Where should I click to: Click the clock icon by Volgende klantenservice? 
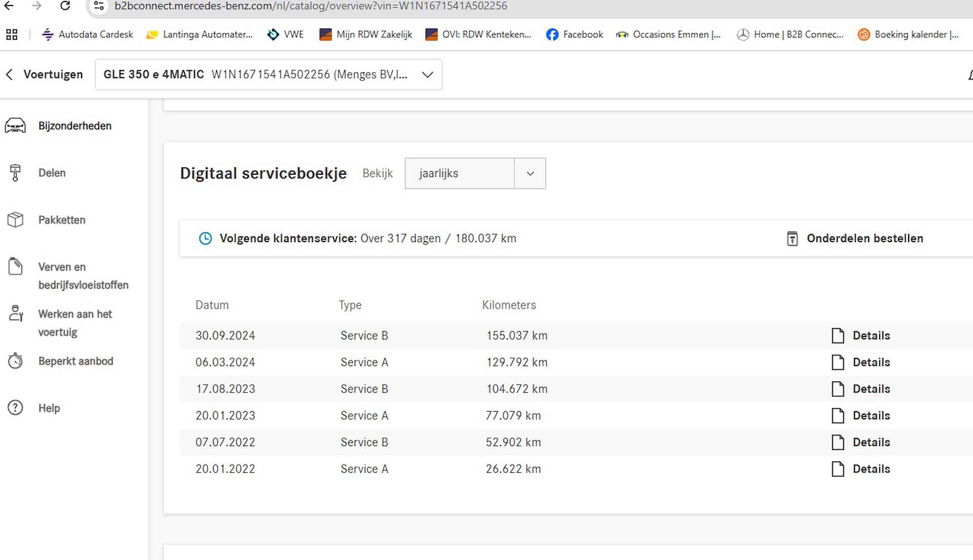point(205,238)
